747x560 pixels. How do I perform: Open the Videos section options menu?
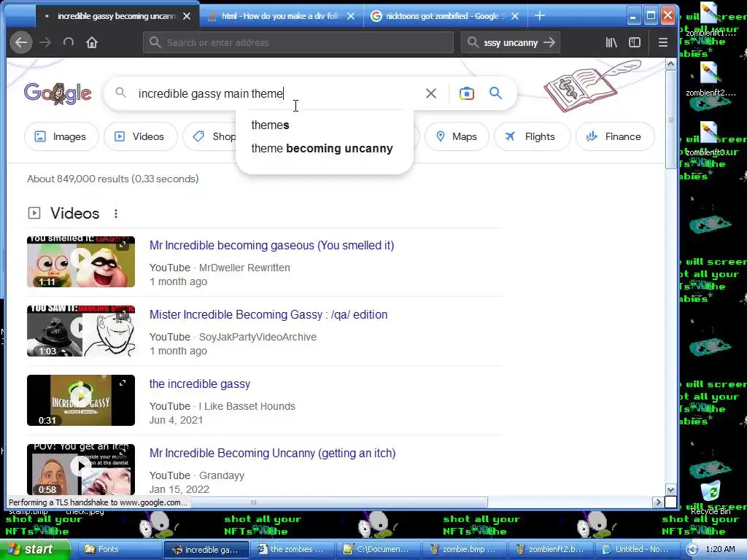pos(116,214)
